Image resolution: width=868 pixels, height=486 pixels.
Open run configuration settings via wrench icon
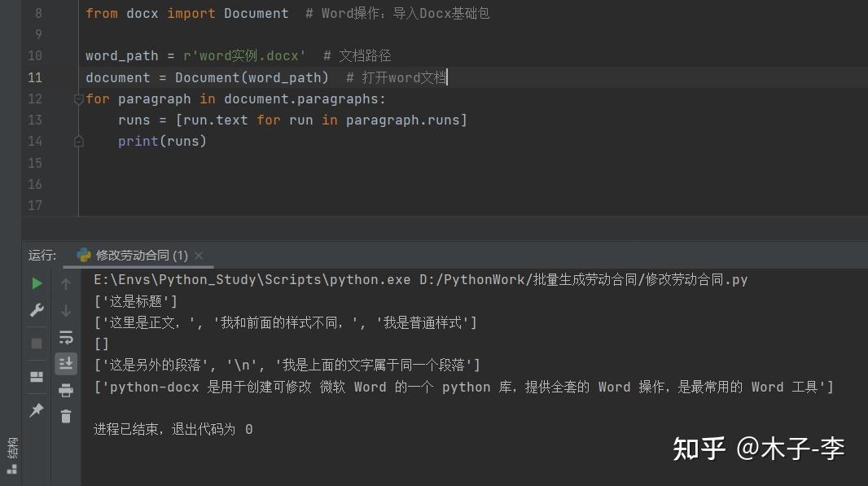[36, 310]
